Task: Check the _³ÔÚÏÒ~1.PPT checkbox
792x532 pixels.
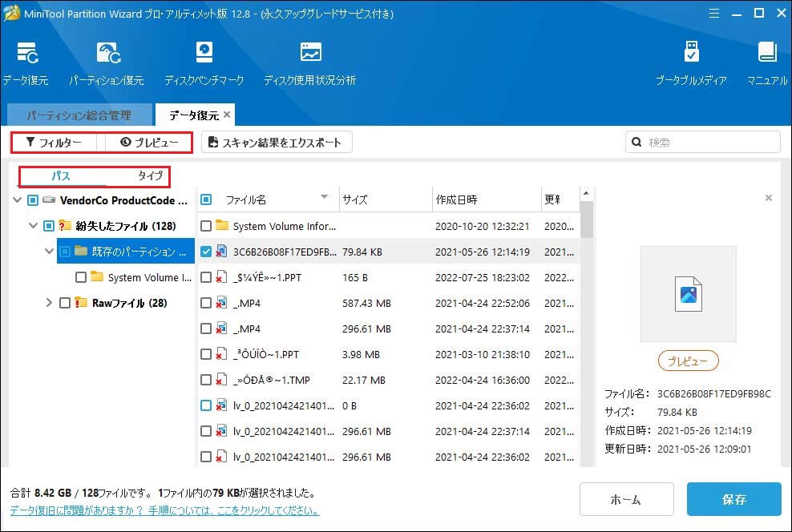Action: (205, 354)
